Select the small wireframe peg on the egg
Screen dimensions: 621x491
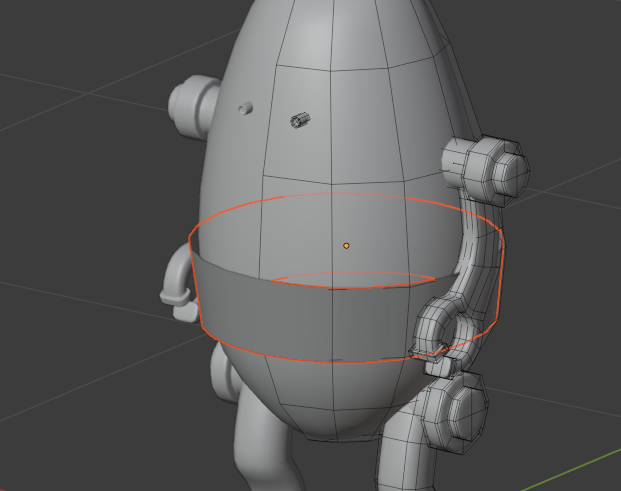tap(300, 120)
